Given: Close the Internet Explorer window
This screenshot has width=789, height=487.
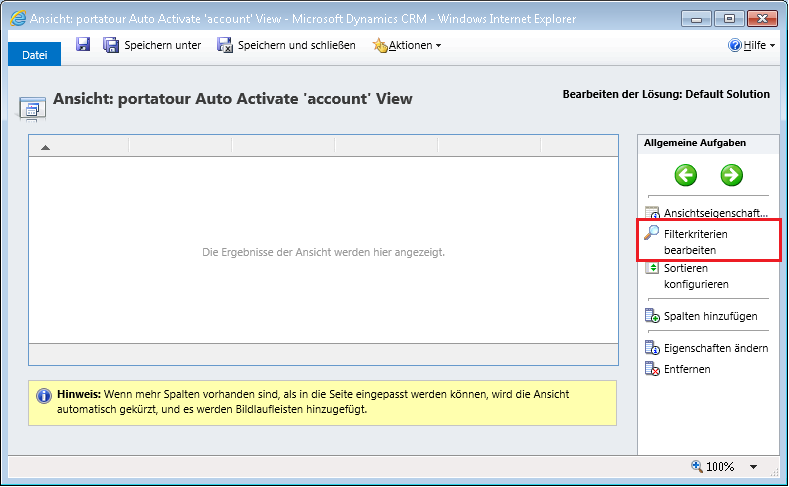Looking at the screenshot, I should click(762, 19).
